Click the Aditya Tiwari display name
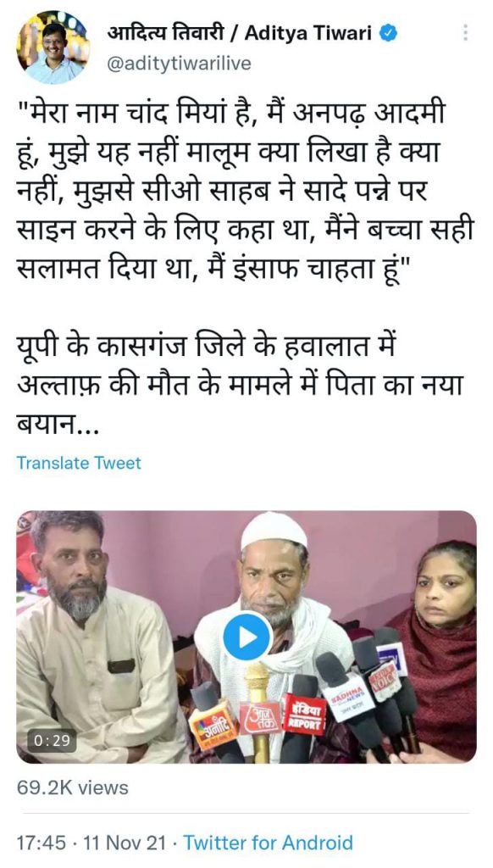 point(239,34)
